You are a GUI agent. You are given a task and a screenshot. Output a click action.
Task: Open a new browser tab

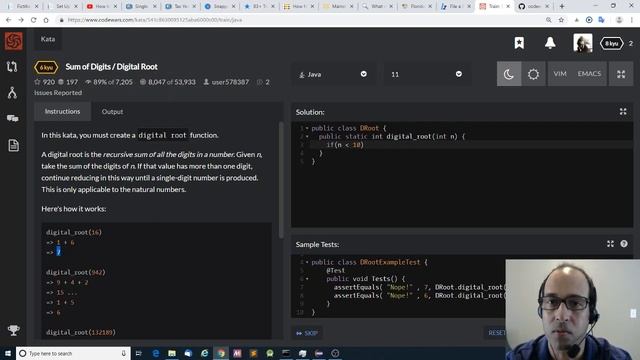(x=562, y=6)
